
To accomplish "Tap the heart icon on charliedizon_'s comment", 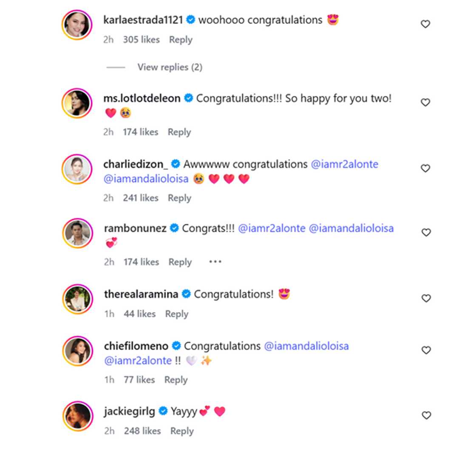I will (426, 168).
